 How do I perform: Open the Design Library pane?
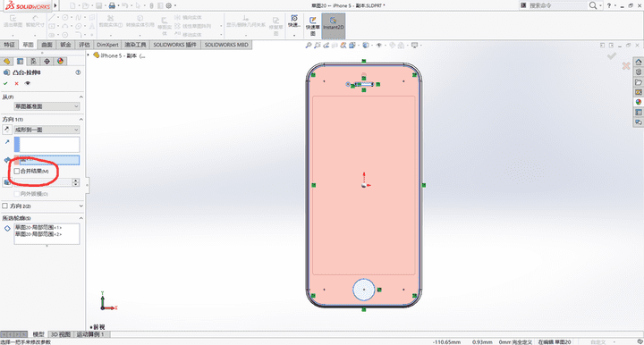639,72
